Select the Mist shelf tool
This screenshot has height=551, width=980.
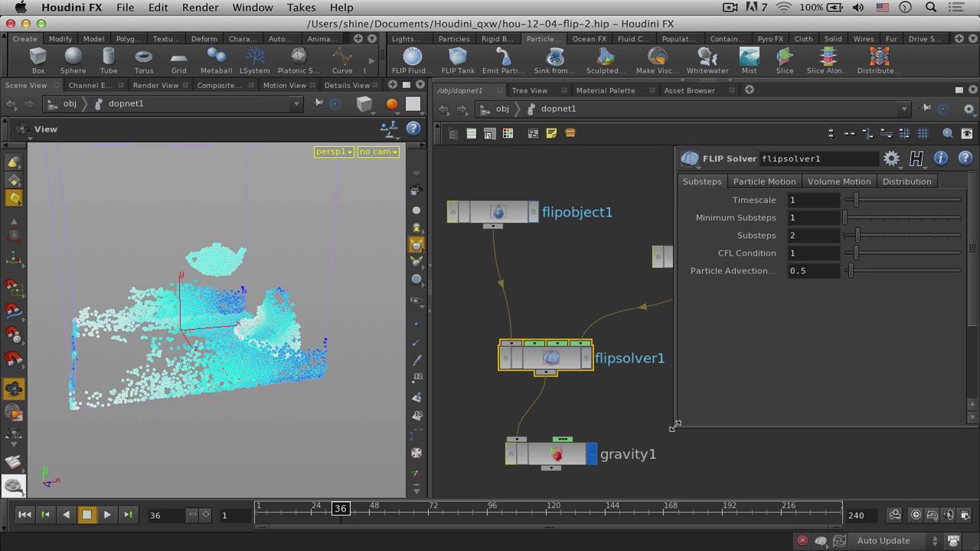click(749, 60)
